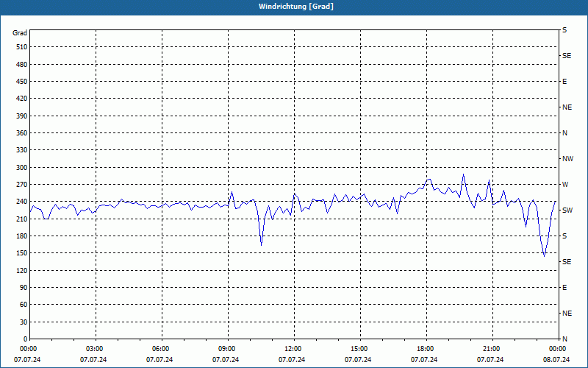Select the 390 y-axis value
588x368 pixels.
[22, 116]
